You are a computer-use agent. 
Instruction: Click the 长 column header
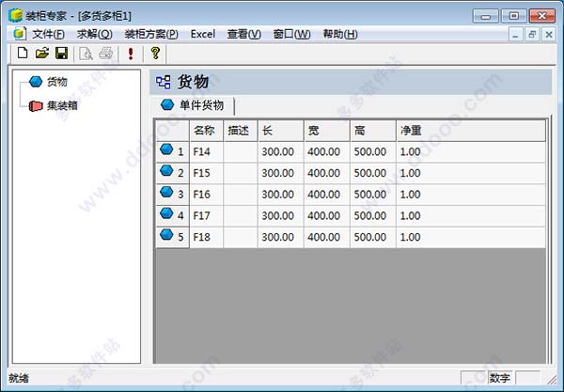pyautogui.click(x=280, y=131)
